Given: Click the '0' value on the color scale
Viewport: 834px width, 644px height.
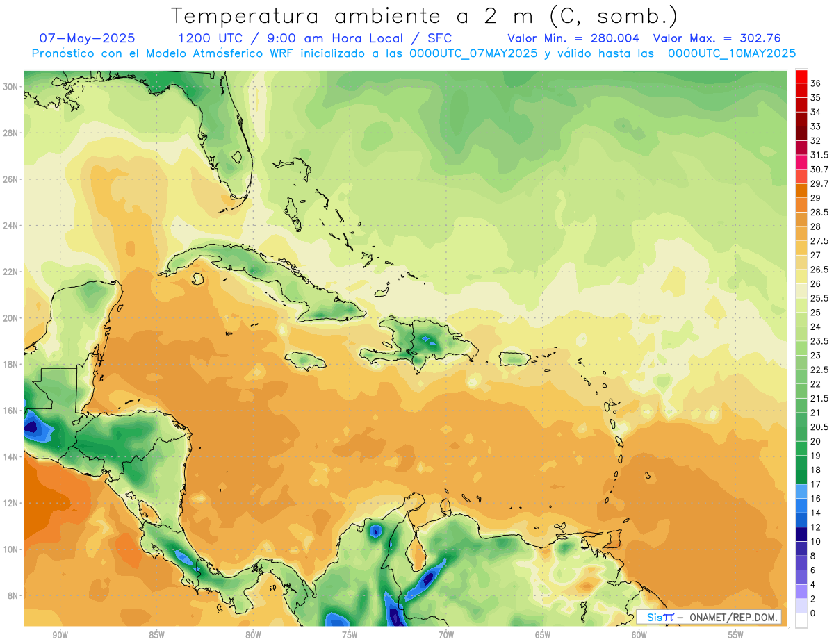Looking at the screenshot, I should click(x=813, y=613).
